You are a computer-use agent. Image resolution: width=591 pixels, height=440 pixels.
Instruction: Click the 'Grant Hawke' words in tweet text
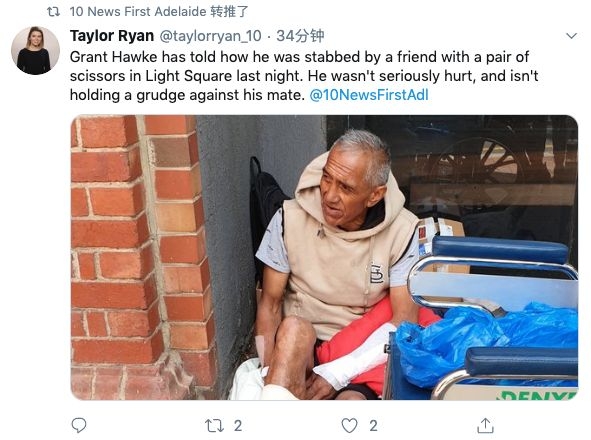pyautogui.click(x=113, y=57)
